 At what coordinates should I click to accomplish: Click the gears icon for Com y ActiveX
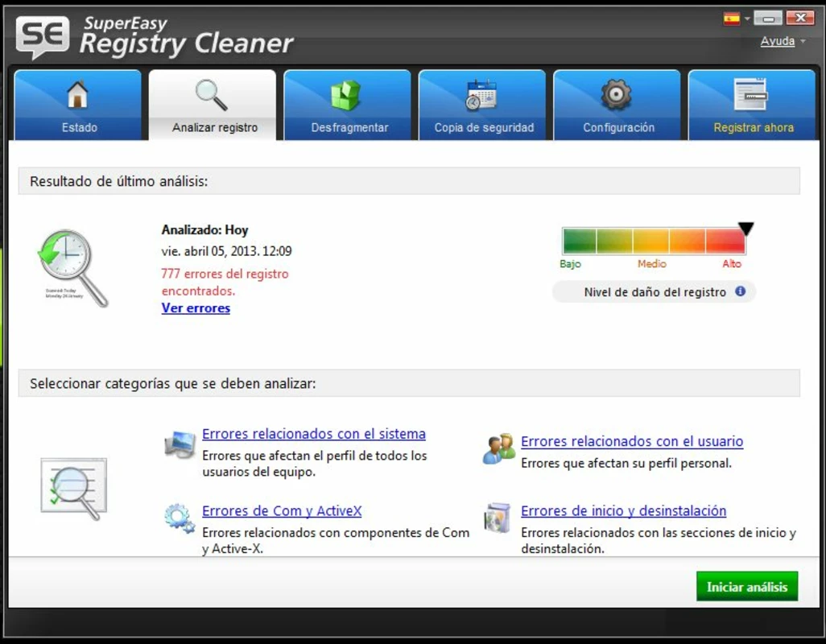180,518
